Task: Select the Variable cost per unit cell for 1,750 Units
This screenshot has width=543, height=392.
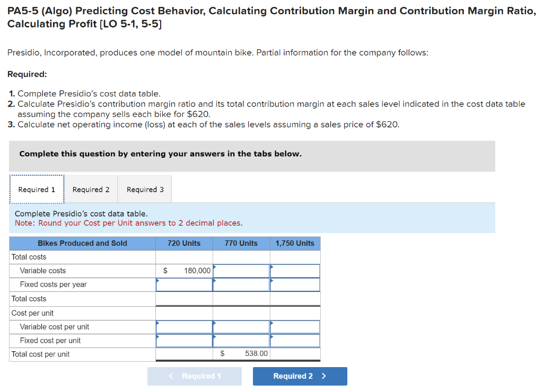Action: coord(295,326)
